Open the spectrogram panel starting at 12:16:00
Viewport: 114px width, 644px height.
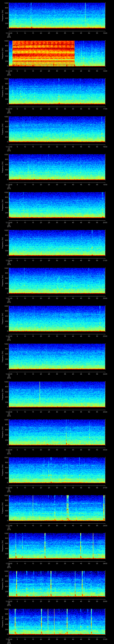(x=57, y=91)
